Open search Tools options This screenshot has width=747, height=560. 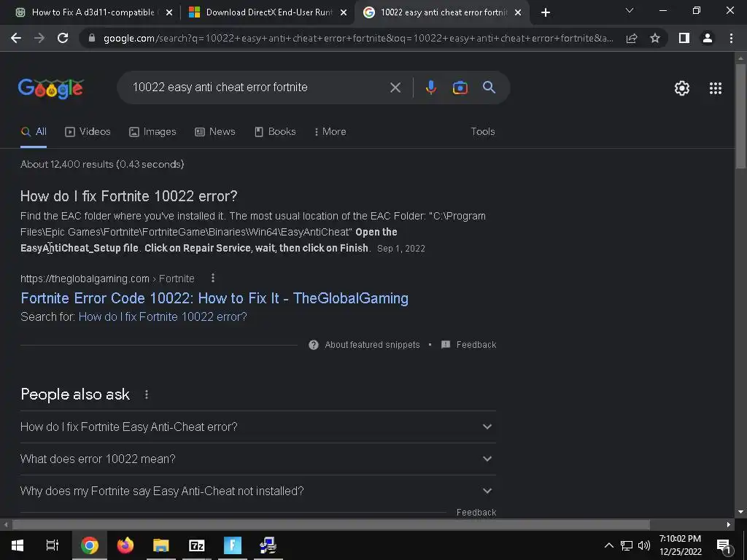click(x=483, y=132)
